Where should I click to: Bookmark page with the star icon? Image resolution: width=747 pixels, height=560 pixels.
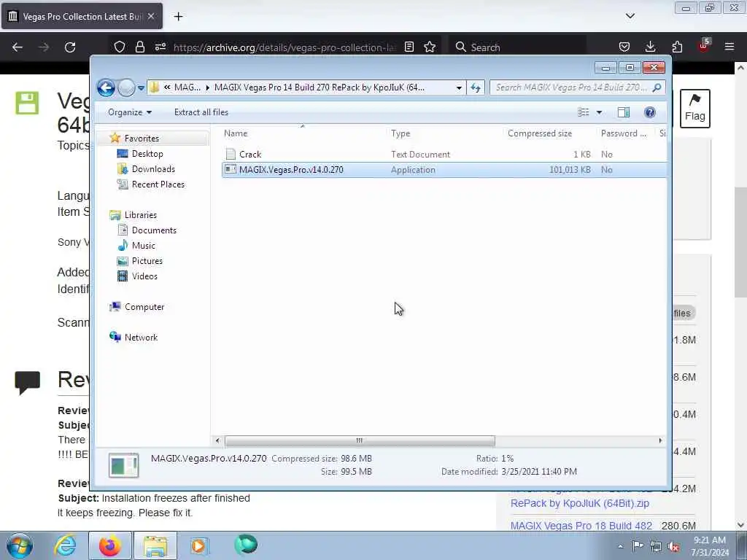430,47
